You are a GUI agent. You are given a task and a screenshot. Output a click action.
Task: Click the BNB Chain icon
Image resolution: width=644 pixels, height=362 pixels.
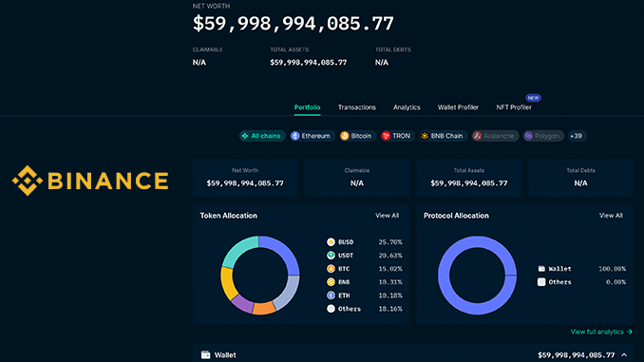click(x=425, y=136)
